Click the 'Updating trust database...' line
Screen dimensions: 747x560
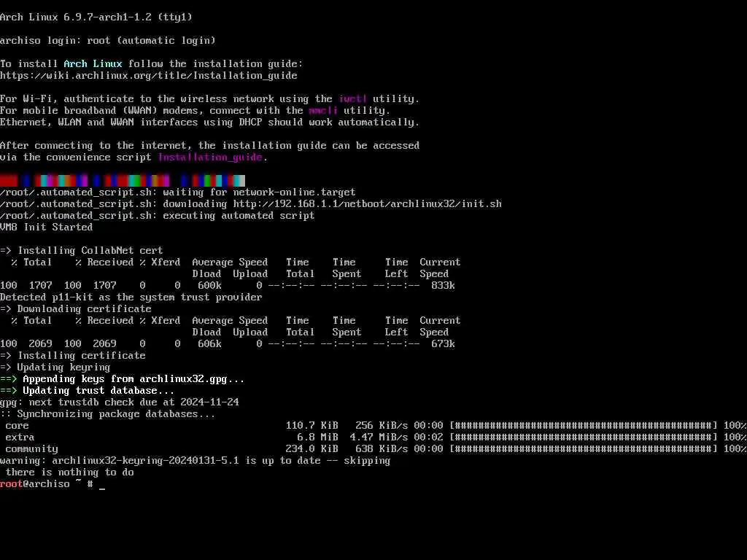pos(88,391)
